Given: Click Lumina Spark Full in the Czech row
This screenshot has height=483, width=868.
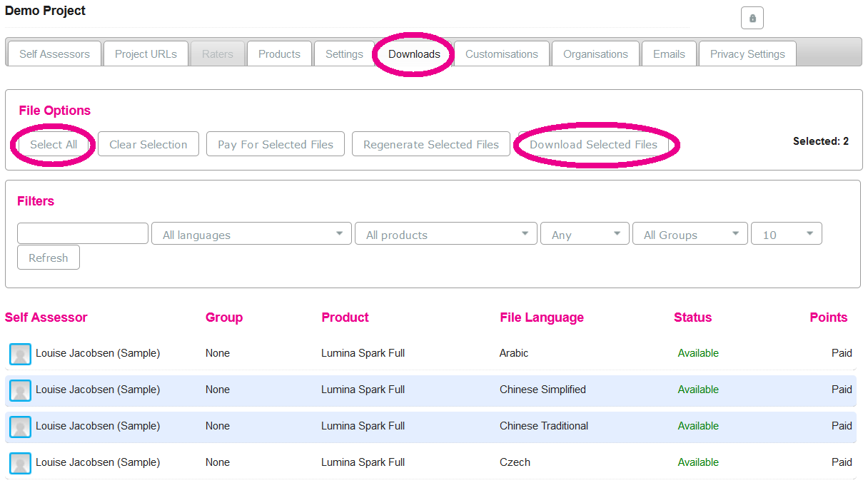Looking at the screenshot, I should 363,462.
